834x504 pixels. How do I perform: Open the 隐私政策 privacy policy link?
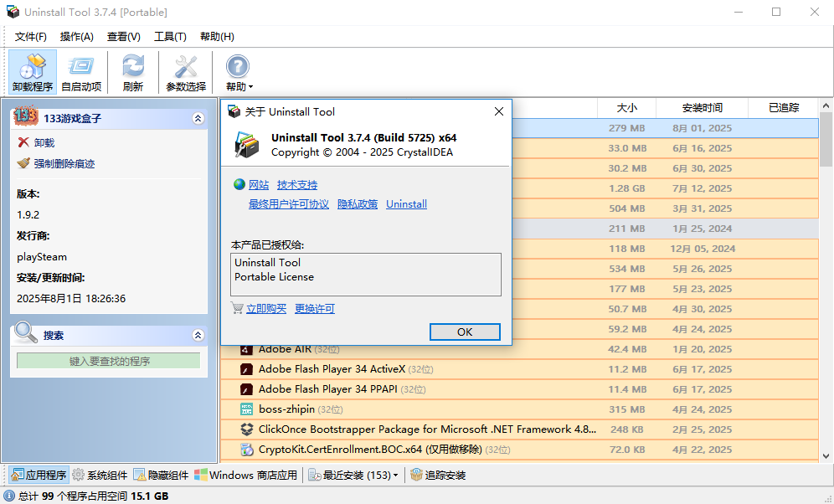[358, 203]
